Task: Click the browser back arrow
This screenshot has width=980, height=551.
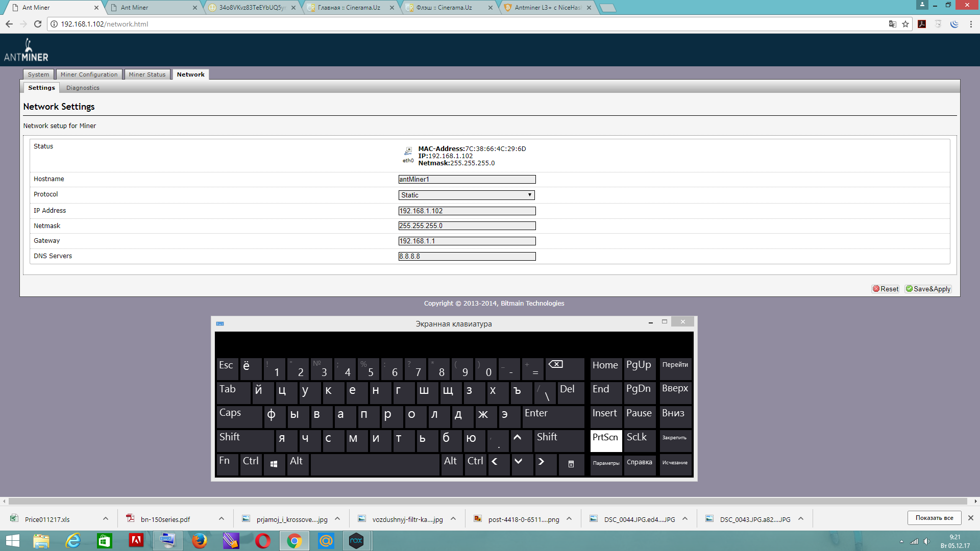Action: 9,24
